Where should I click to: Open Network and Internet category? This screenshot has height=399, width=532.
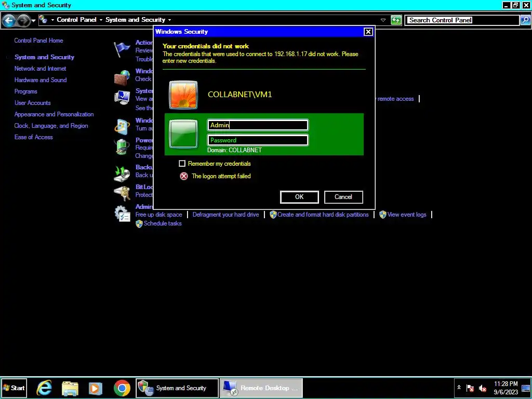tap(40, 69)
